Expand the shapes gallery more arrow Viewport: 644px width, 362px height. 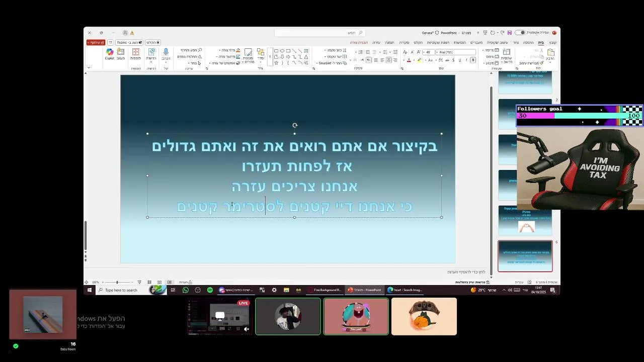(x=270, y=57)
